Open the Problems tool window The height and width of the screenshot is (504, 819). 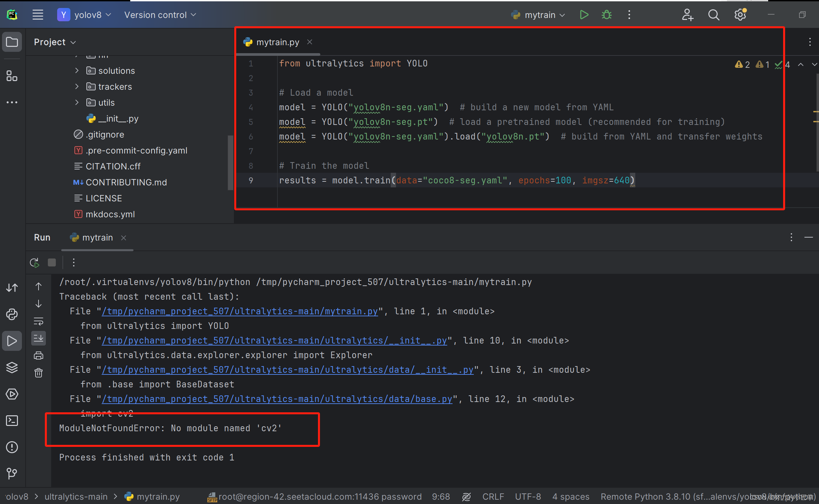coord(12,447)
